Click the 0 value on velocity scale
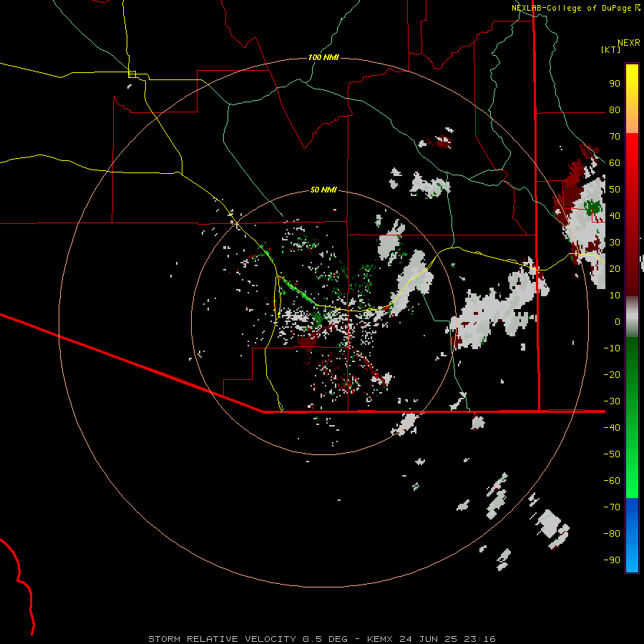The image size is (644, 644). (618, 321)
